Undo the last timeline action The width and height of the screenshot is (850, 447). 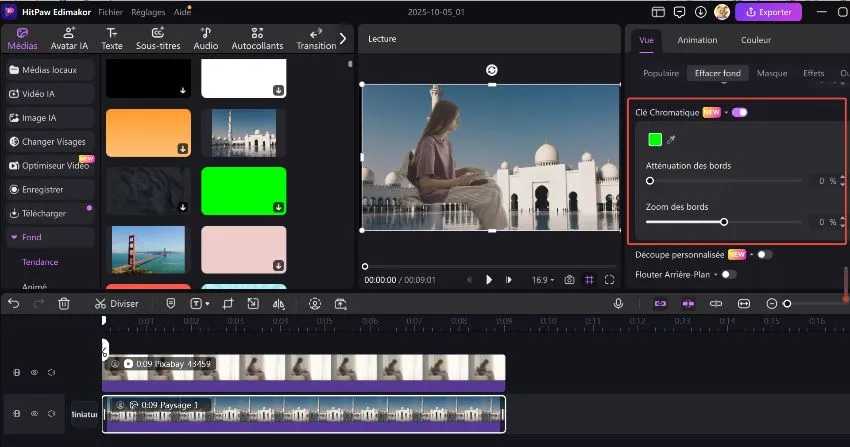pyautogui.click(x=14, y=303)
